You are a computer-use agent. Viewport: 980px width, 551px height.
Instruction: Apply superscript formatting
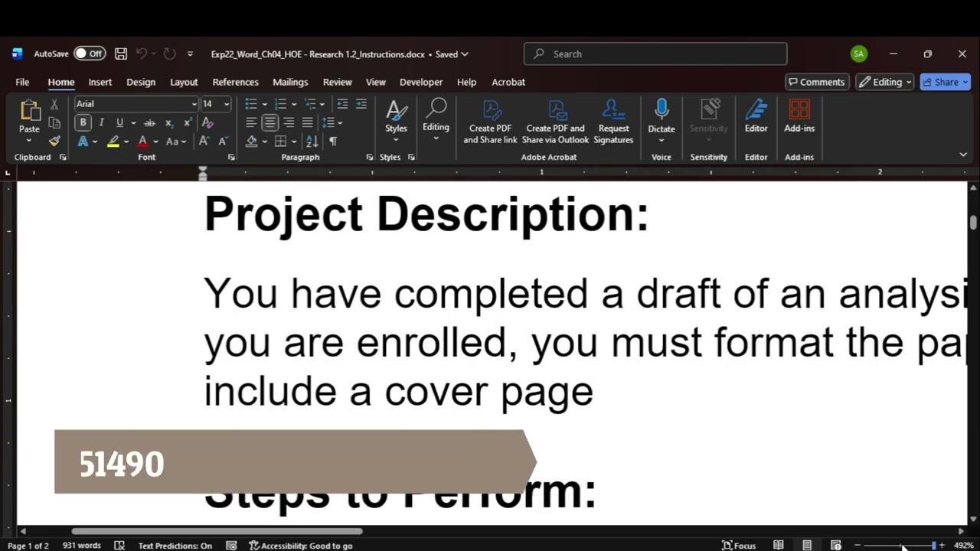[187, 122]
